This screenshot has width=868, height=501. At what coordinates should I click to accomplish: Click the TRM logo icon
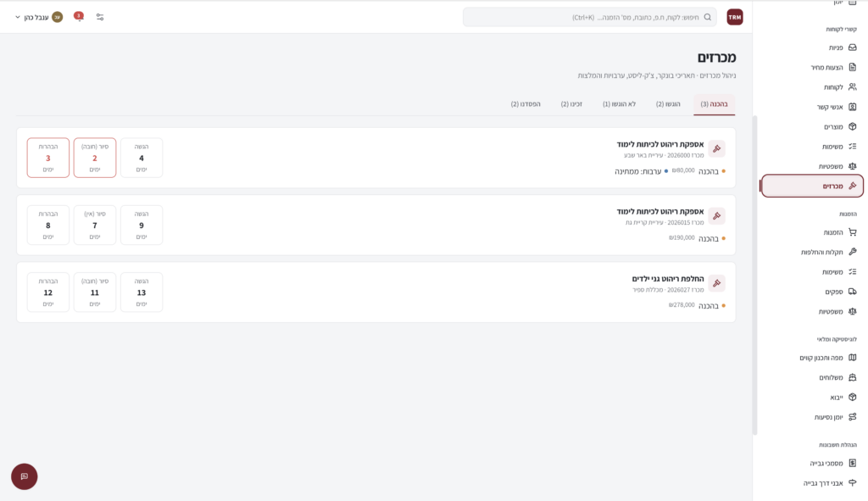(x=735, y=17)
